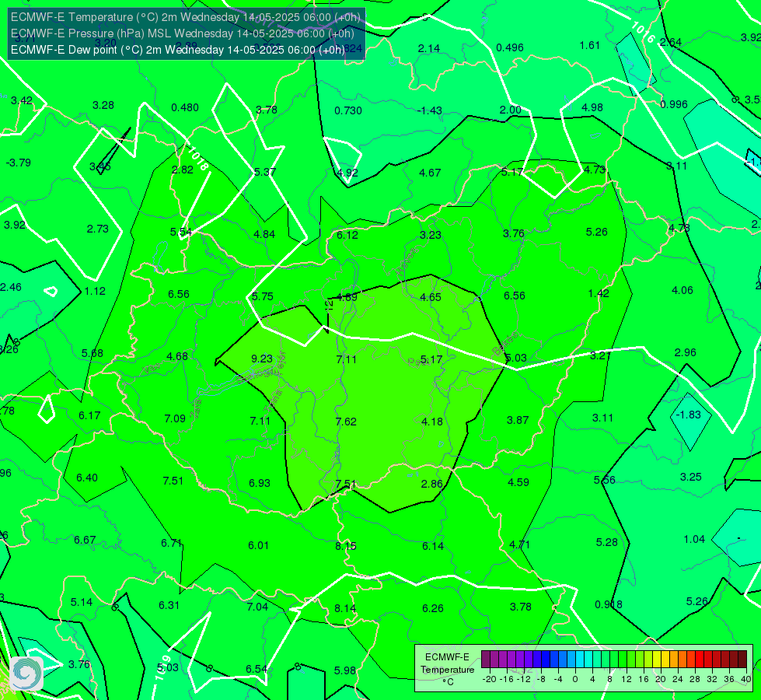Click the 1.04 dew point value
Image resolution: width=761 pixels, height=700 pixels.
pyautogui.click(x=694, y=539)
